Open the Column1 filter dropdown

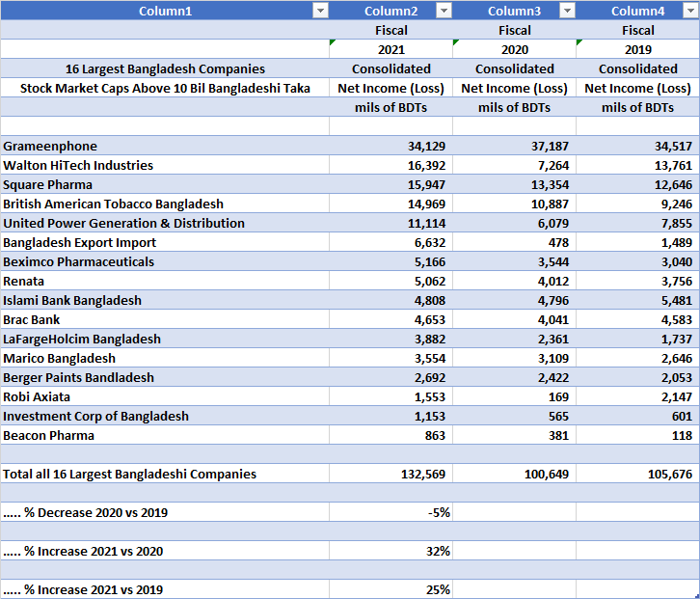[x=320, y=11]
